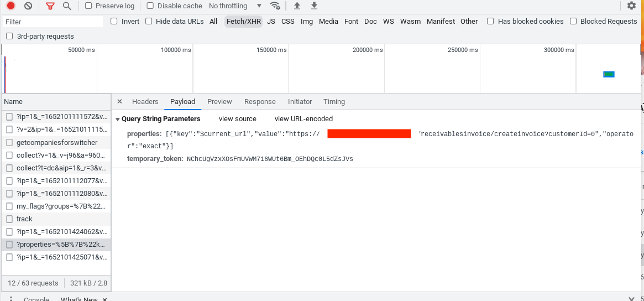Tick the Invert checkbox

(x=114, y=22)
